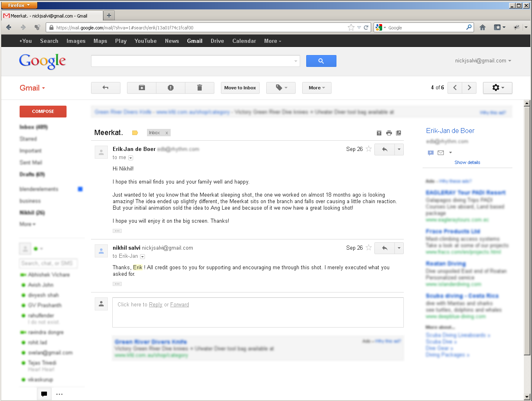Click the vertical scrollbar down arrow
Image resolution: width=532 pixels, height=401 pixels.
(527, 397)
